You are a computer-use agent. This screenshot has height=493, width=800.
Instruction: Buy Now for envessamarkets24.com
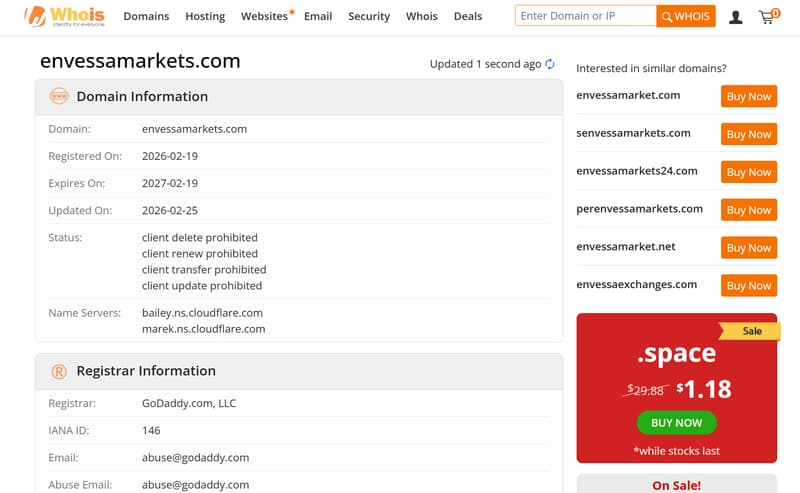pos(748,172)
